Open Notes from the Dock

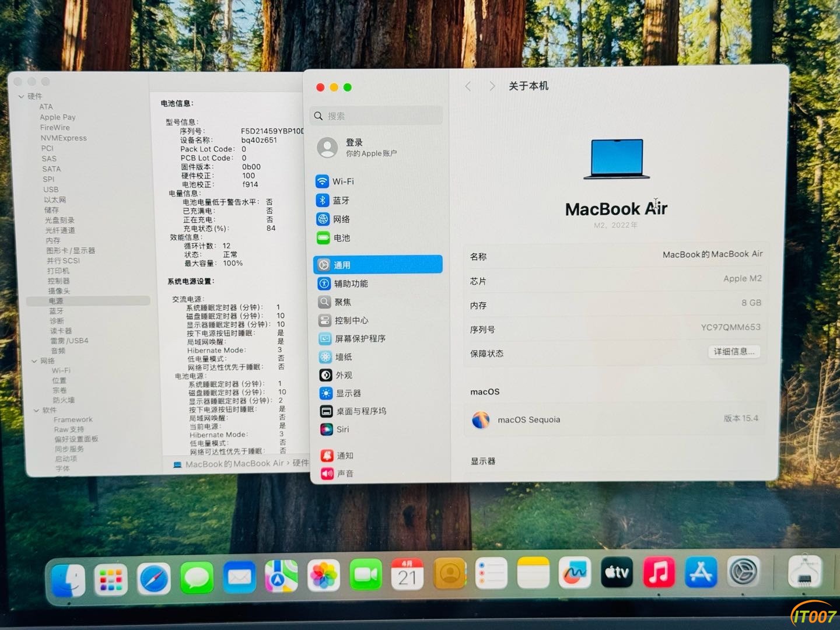click(533, 573)
